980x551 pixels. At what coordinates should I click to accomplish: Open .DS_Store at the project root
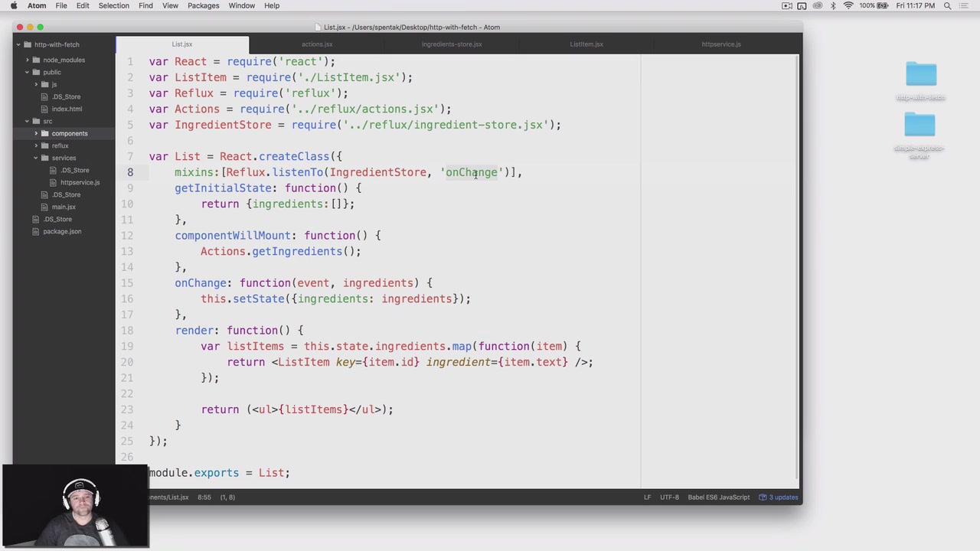57,219
